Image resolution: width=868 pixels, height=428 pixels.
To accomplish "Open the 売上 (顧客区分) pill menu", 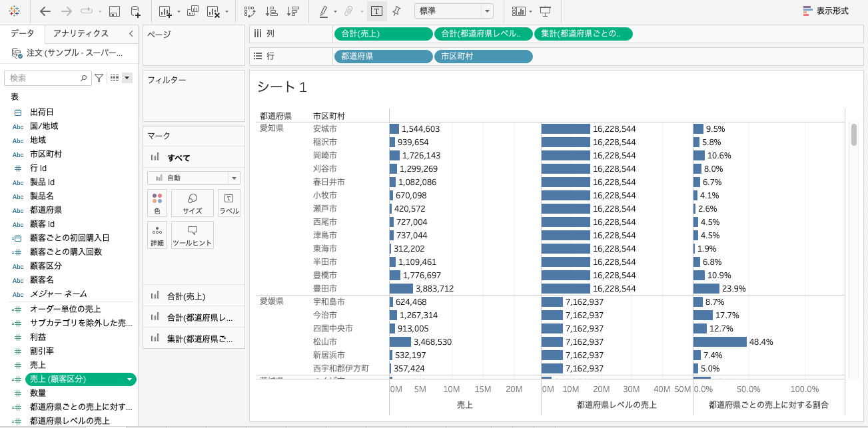I will (x=131, y=379).
